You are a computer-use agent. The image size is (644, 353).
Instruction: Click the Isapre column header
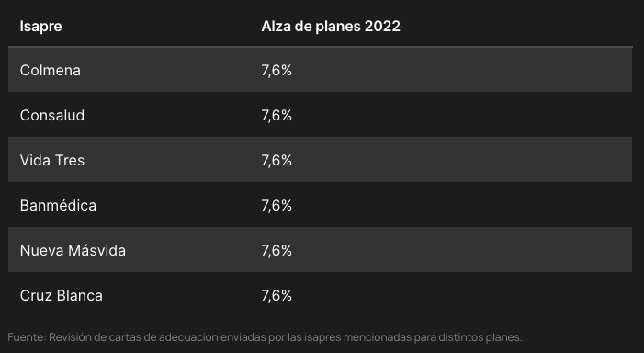(40, 27)
